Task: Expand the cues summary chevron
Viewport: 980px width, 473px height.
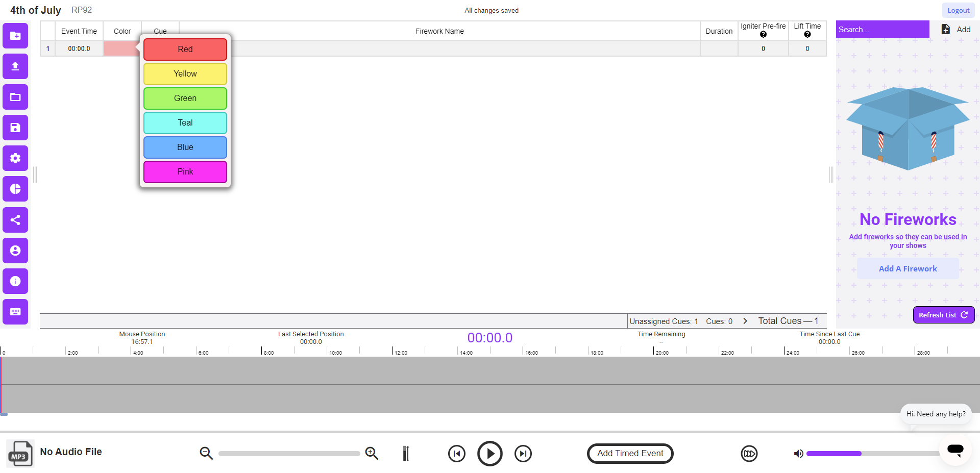Action: coord(745,321)
